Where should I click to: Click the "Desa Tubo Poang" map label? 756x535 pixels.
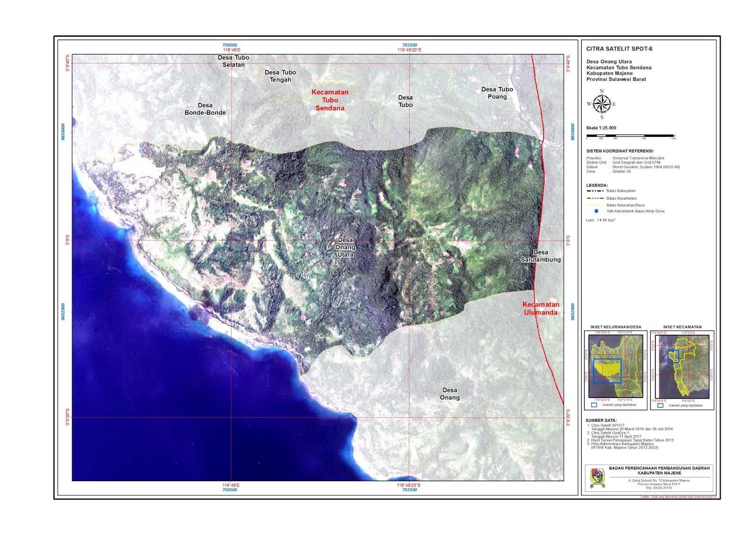click(x=497, y=93)
